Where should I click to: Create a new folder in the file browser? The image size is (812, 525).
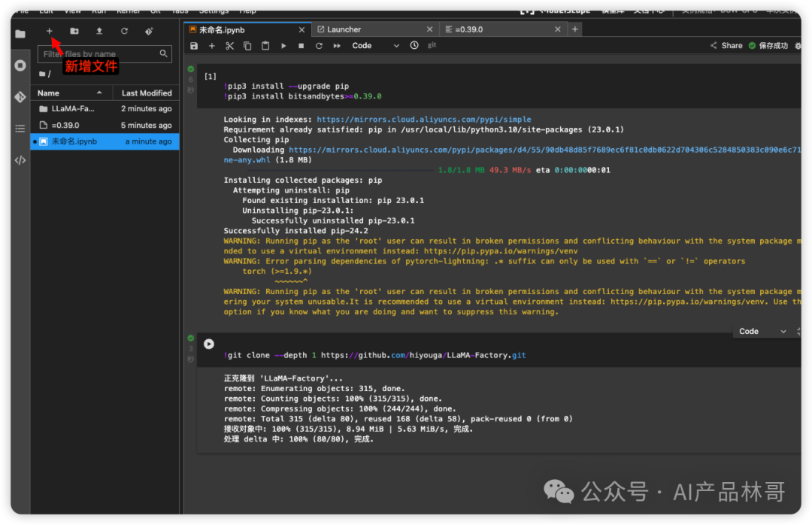(x=74, y=31)
